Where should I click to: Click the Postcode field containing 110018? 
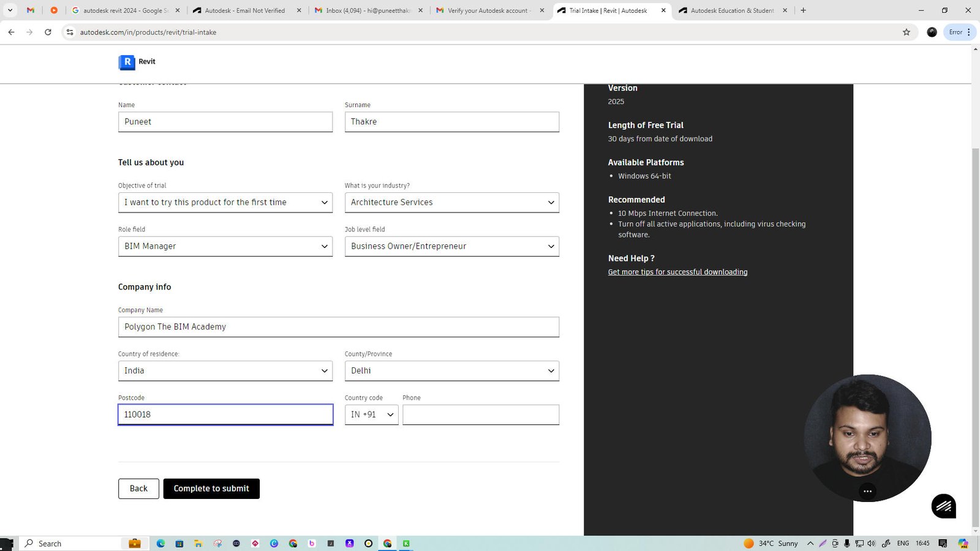(x=225, y=415)
